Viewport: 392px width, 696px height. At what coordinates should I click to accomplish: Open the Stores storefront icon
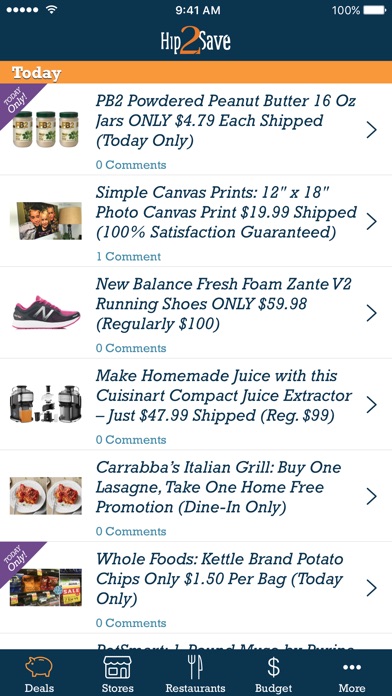(117, 667)
